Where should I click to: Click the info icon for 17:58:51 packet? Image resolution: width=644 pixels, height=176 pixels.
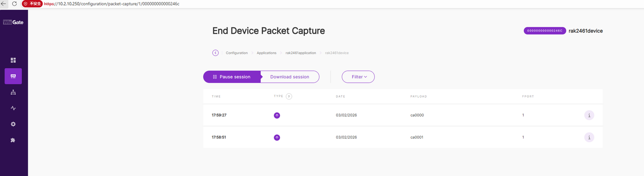(x=589, y=137)
